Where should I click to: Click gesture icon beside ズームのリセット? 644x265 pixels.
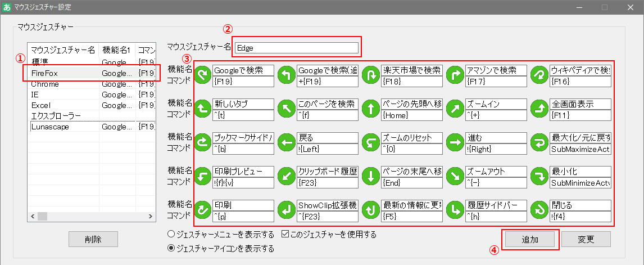point(371,143)
